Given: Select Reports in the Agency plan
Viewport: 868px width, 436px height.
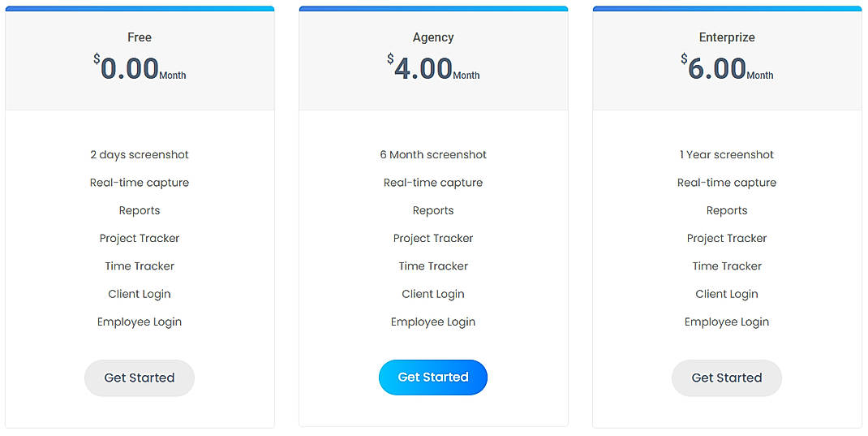Looking at the screenshot, I should (433, 210).
